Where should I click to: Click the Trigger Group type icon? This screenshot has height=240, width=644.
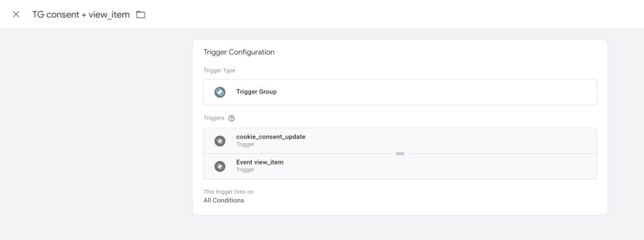click(x=219, y=92)
